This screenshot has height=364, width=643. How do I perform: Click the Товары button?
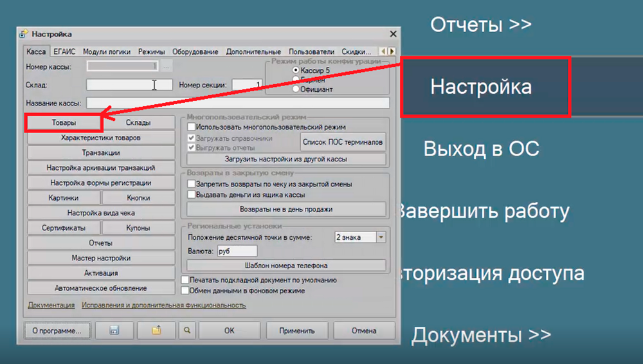click(64, 122)
